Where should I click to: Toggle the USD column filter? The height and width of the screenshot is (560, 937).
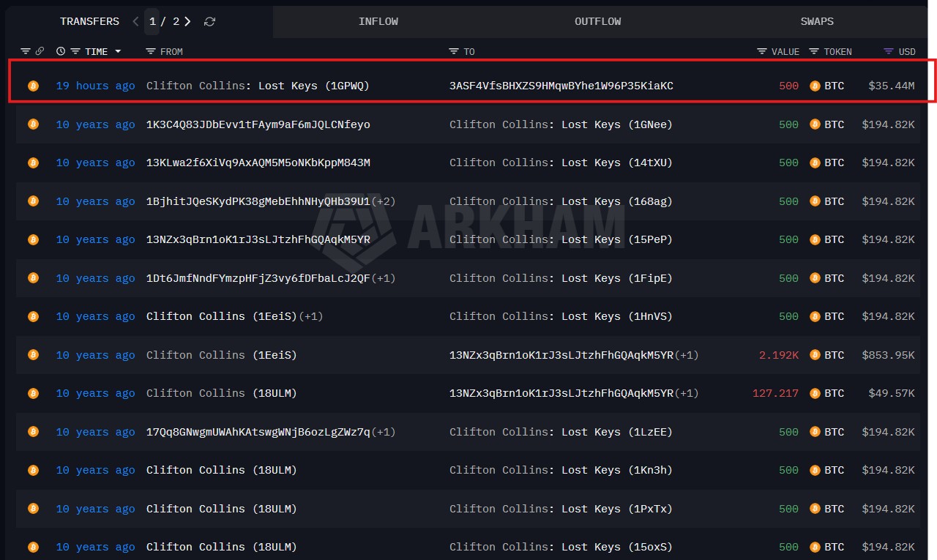click(889, 51)
